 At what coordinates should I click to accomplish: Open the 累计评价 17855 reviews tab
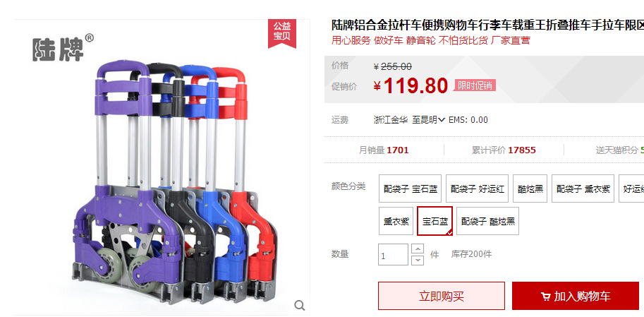pyautogui.click(x=504, y=150)
